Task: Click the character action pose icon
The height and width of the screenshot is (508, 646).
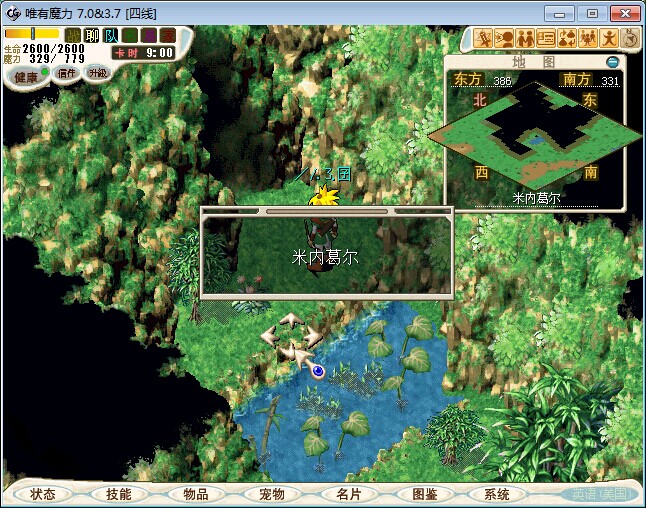Action: [610, 38]
